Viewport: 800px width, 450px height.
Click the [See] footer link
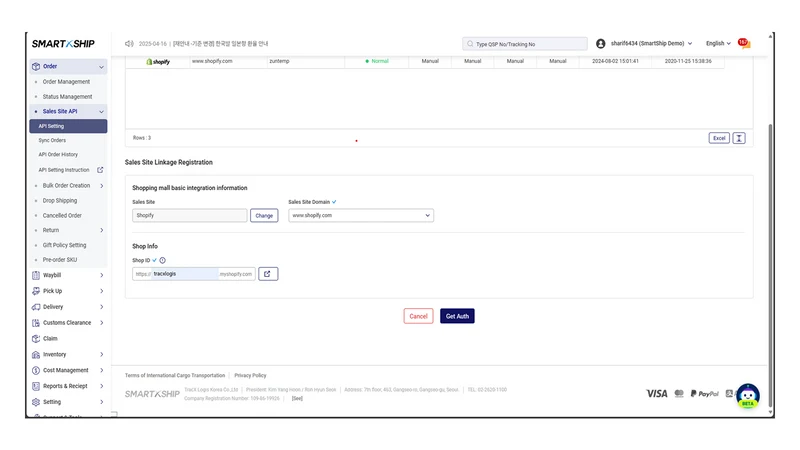tap(297, 398)
